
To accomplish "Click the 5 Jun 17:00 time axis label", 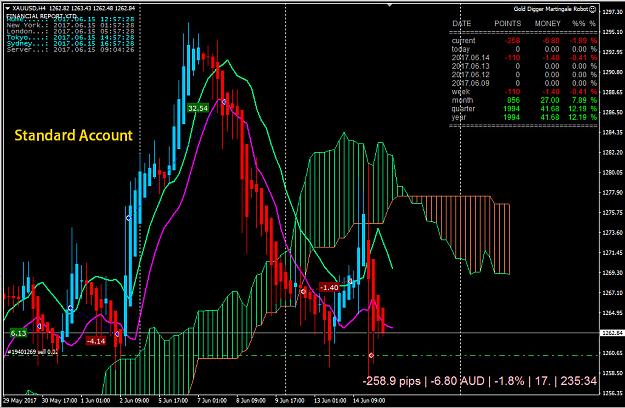I will tap(173, 400).
